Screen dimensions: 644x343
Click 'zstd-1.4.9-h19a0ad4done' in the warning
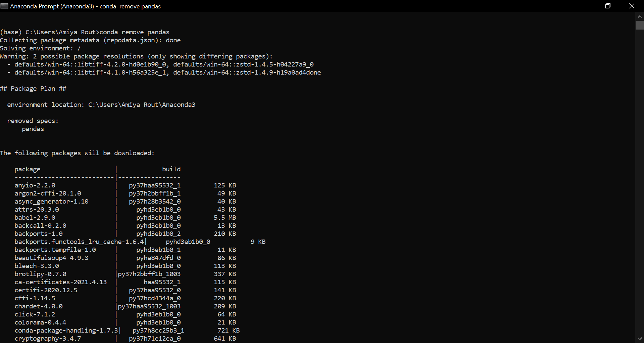coord(279,73)
